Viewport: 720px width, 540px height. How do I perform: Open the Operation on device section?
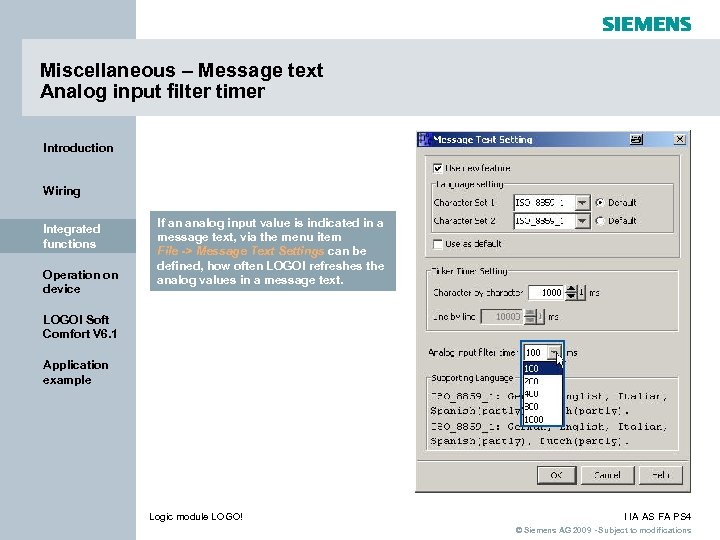[80, 281]
